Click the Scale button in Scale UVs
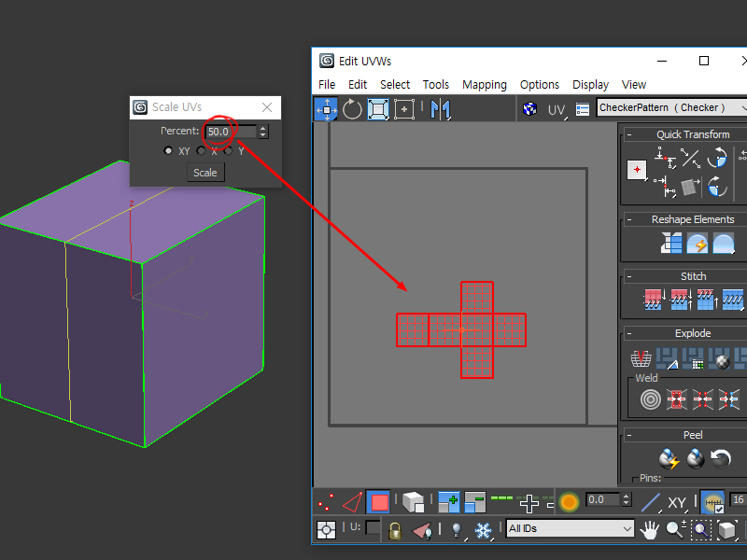This screenshot has height=560, width=747. pyautogui.click(x=205, y=173)
